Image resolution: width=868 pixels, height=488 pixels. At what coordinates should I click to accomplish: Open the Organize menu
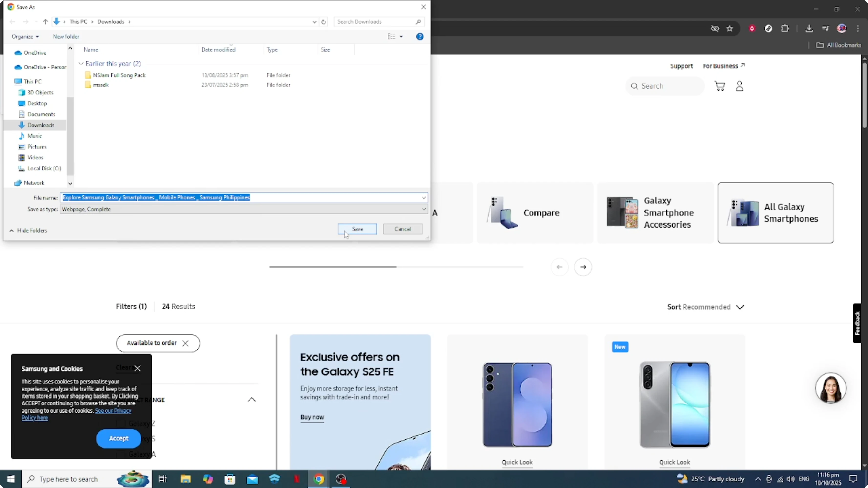[x=25, y=36]
